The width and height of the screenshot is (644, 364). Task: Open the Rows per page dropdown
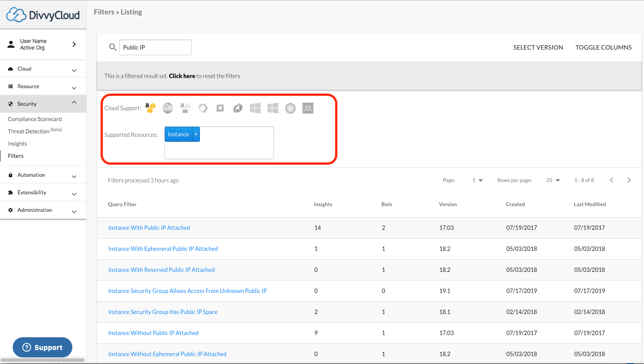tap(553, 180)
